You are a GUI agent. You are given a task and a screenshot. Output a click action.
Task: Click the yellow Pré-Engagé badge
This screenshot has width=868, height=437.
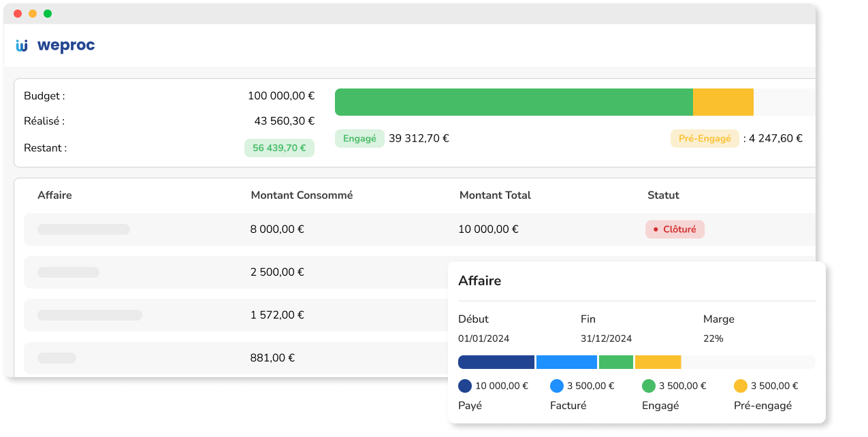[x=705, y=138]
